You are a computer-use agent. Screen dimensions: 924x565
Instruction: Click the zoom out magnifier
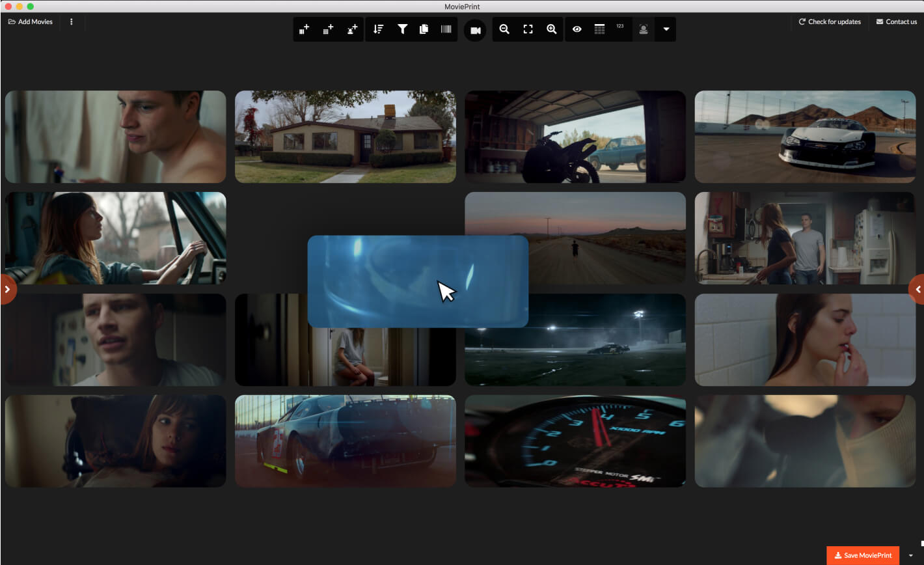pyautogui.click(x=504, y=29)
